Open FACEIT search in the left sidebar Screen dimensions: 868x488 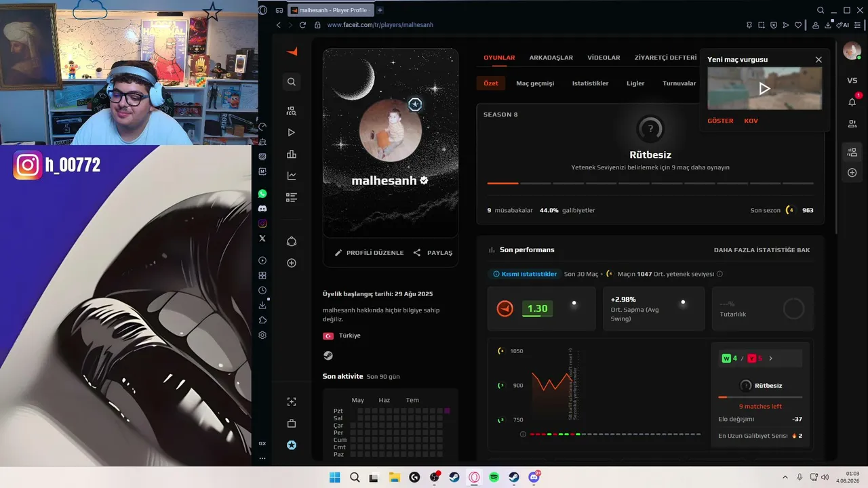click(292, 82)
